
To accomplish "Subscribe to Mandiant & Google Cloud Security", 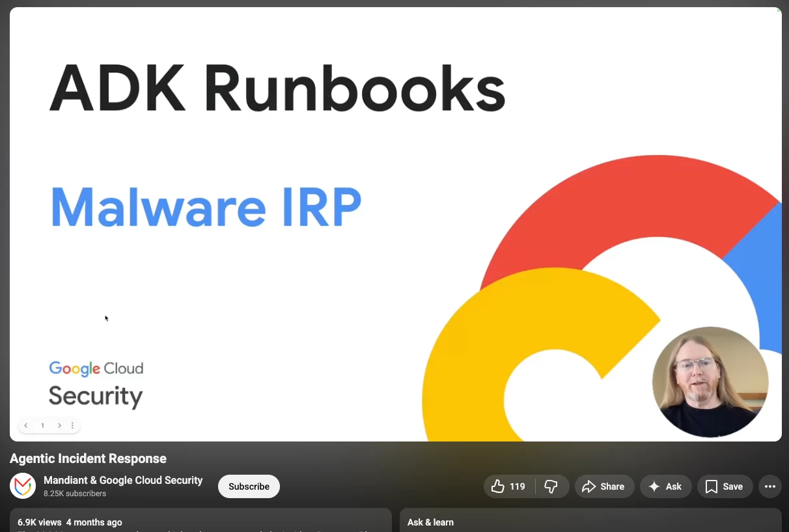I will tap(249, 486).
